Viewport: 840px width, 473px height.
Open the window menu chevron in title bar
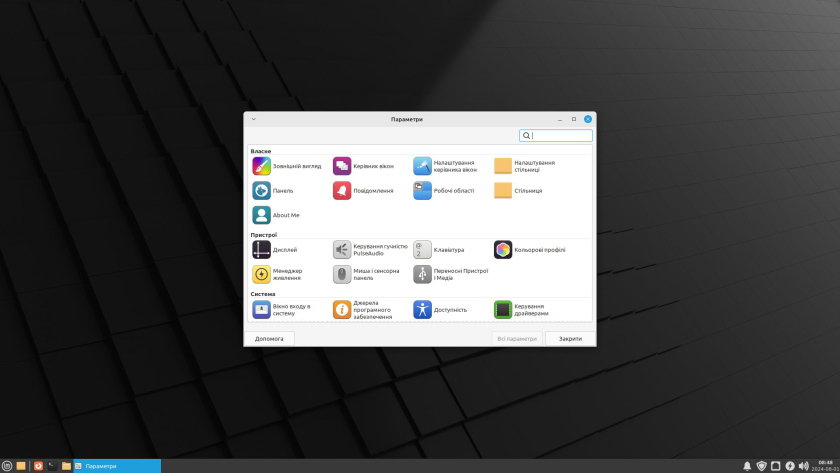253,119
